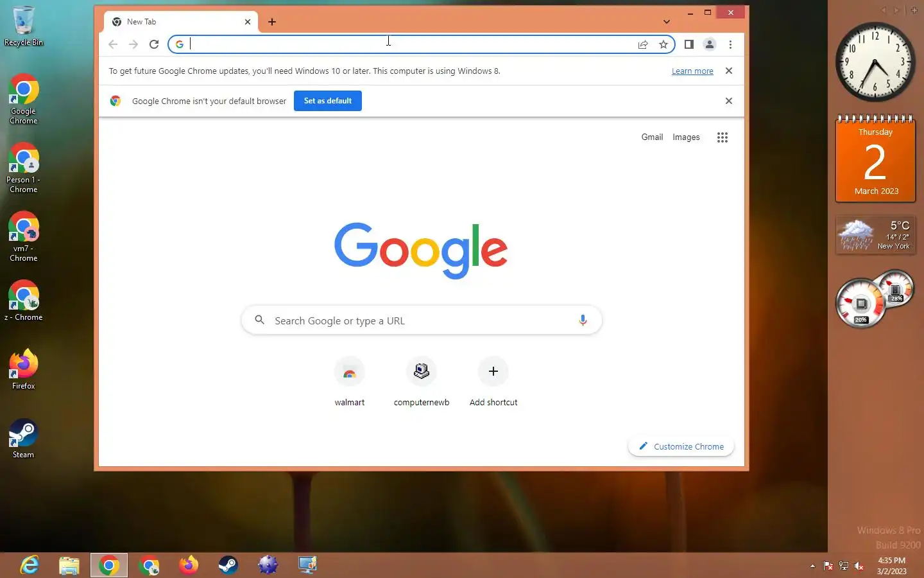This screenshot has width=924, height=578.
Task: Click the share page icon in address bar
Action: point(643,44)
